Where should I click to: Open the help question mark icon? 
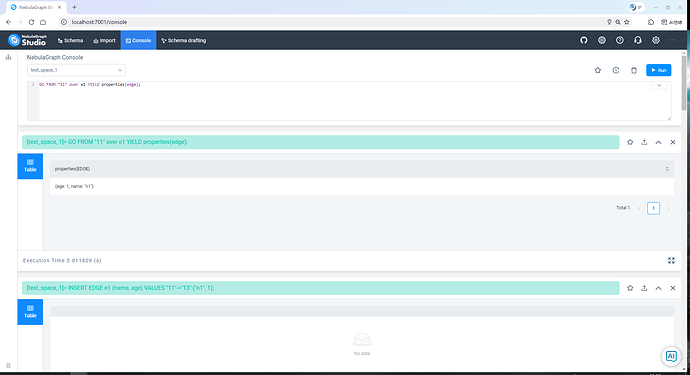[620, 40]
